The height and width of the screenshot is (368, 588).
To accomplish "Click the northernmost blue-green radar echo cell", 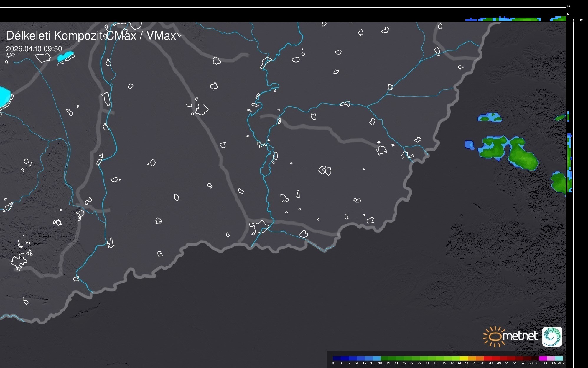I will coord(490,117).
